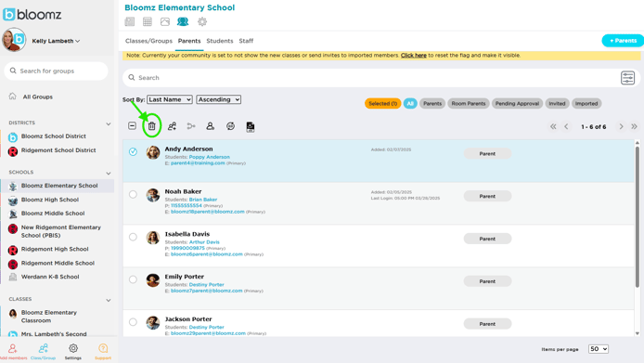Click the circular resend icon in toolbar
Image resolution: width=644 pixels, height=363 pixels.
pos(230,126)
